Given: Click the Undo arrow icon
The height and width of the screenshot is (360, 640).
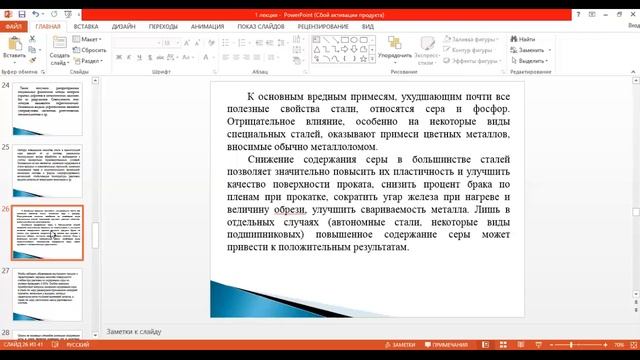Looking at the screenshot, I should (36, 14).
